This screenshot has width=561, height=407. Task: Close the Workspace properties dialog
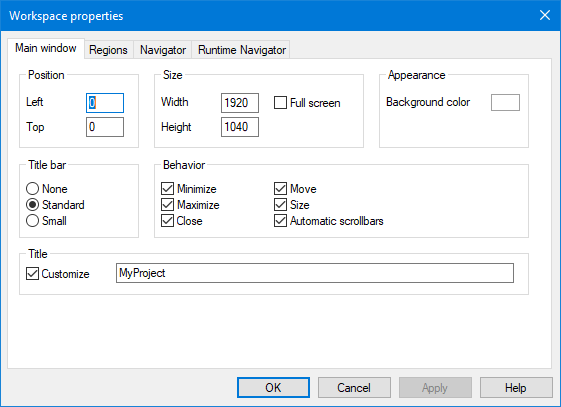coord(545,15)
